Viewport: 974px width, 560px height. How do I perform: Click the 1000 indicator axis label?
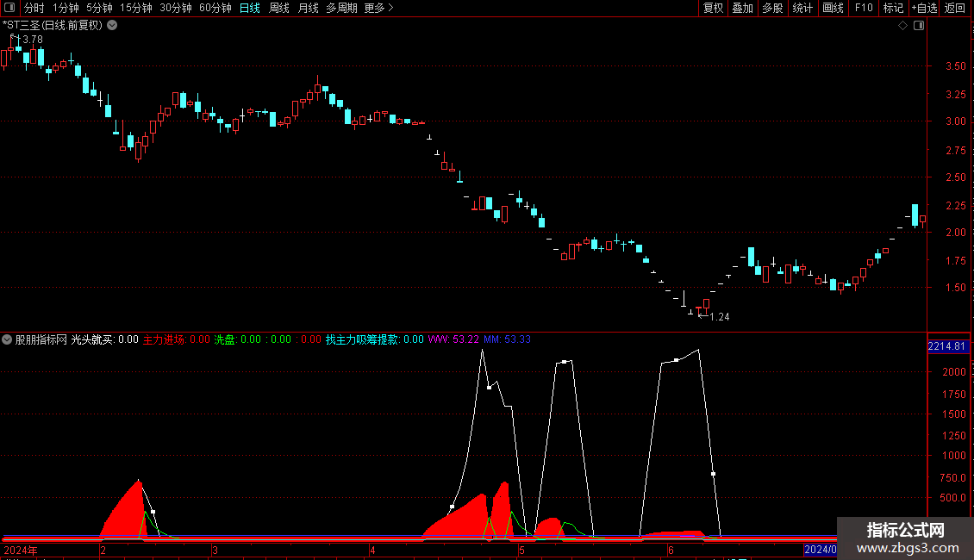[954, 455]
